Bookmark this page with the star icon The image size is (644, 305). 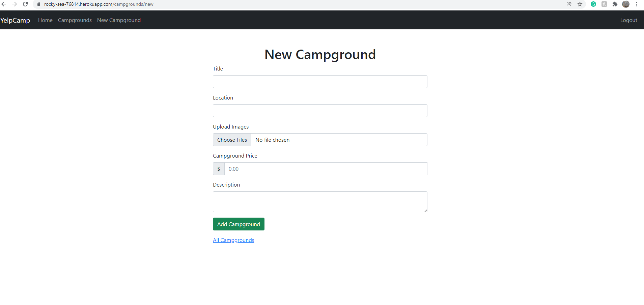pos(580,4)
